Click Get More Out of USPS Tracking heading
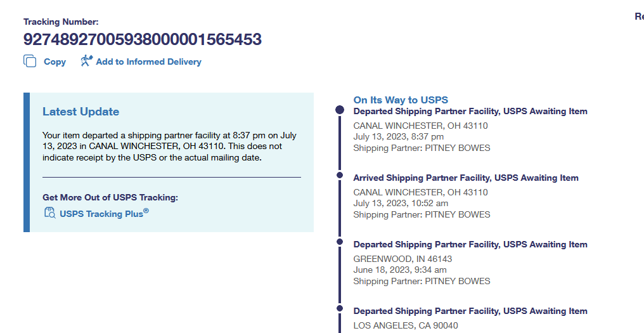Viewport: 644px width, 333px height. pos(110,197)
